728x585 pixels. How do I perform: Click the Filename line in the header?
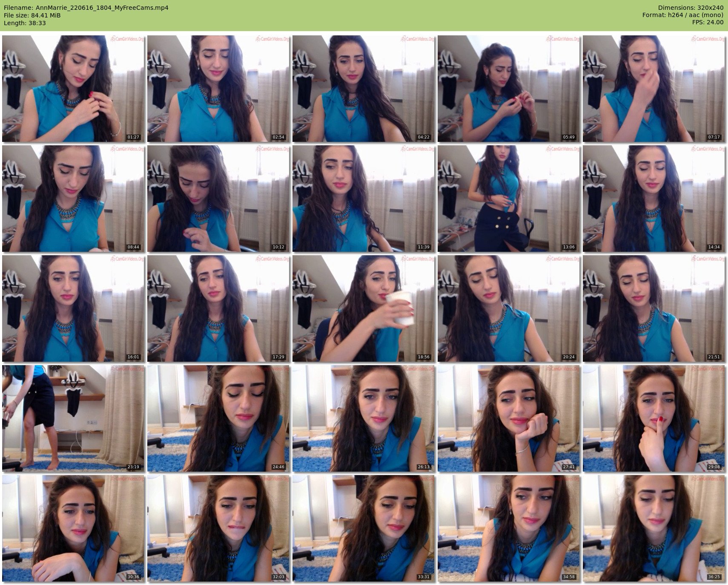point(86,8)
